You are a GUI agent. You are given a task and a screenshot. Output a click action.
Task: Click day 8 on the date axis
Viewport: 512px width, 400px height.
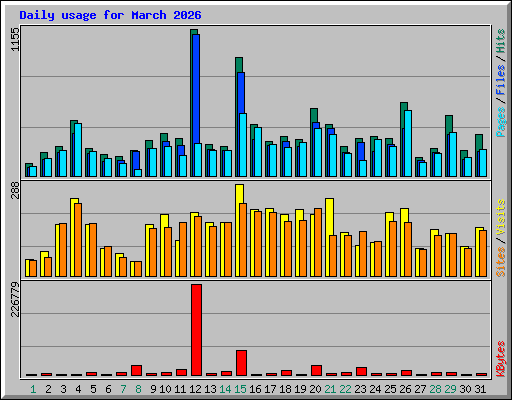(x=138, y=389)
